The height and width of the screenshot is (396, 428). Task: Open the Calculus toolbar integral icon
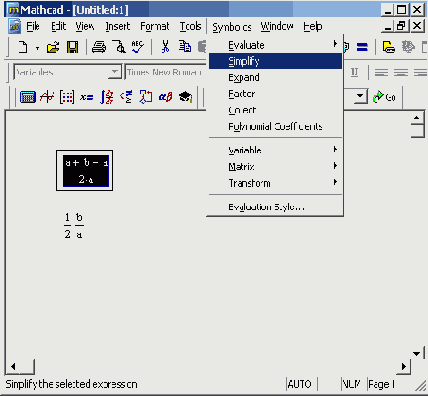click(107, 97)
